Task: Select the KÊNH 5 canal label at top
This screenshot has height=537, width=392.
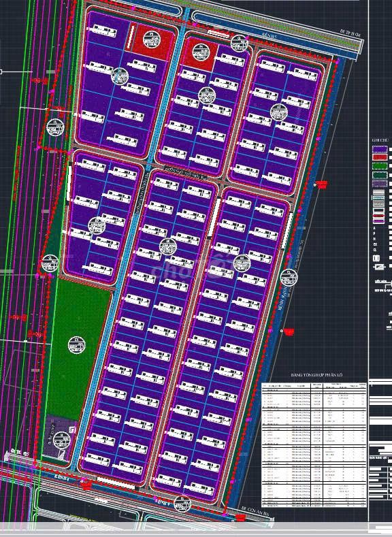Action: (x=271, y=35)
